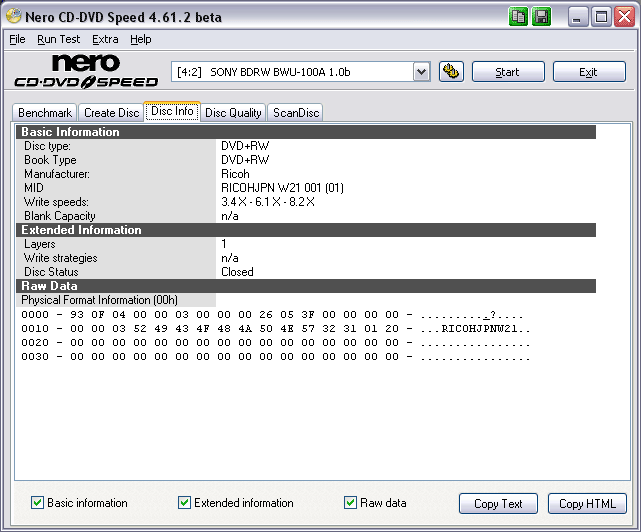Click the Basic Information section header
The image size is (641, 532).
click(306, 132)
